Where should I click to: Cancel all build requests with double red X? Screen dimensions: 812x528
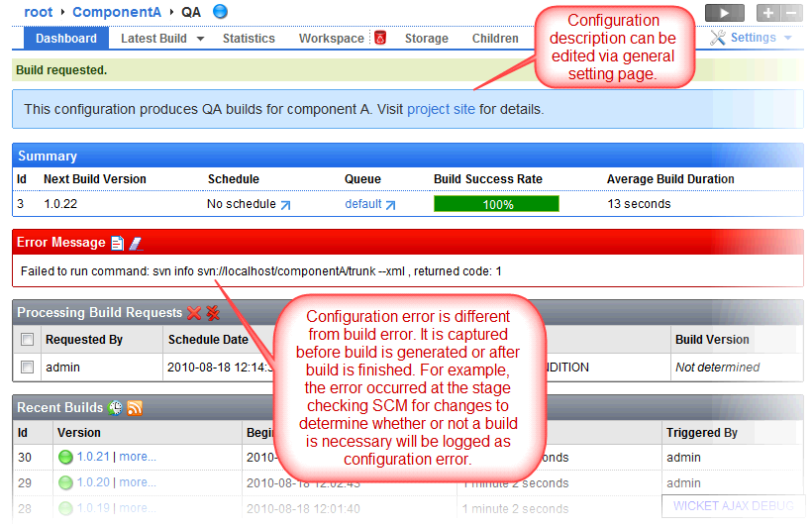(x=212, y=313)
